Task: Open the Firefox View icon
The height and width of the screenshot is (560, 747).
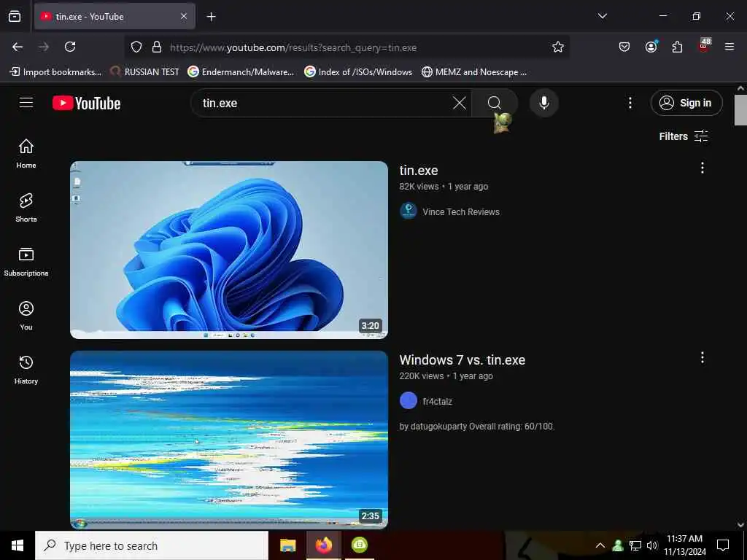Action: pyautogui.click(x=15, y=16)
